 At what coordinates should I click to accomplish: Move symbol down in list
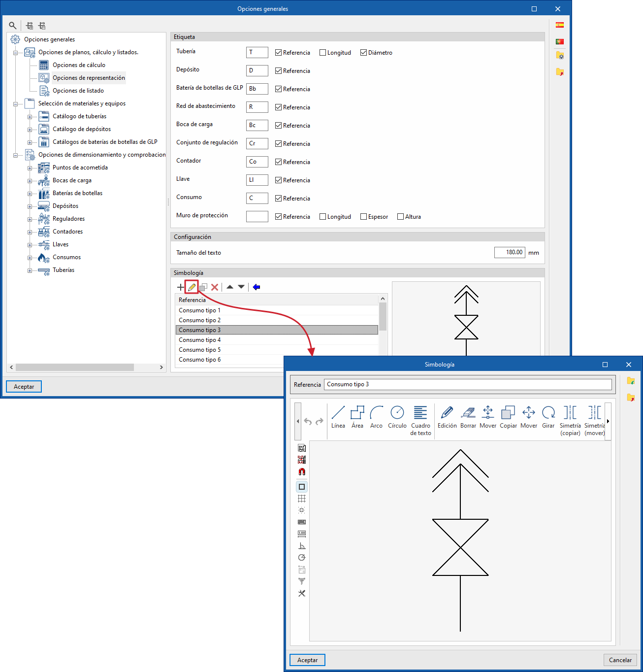coord(241,287)
